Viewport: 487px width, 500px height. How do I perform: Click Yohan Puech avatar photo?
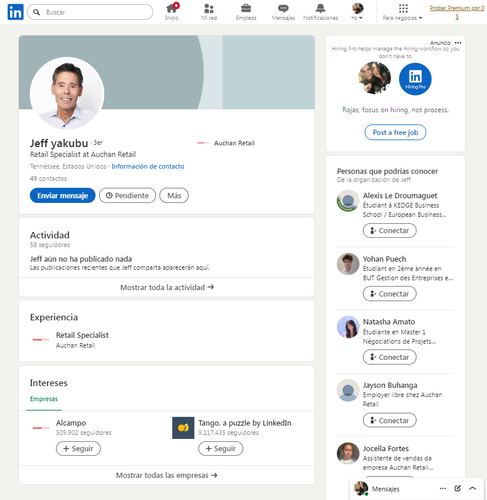click(x=348, y=264)
